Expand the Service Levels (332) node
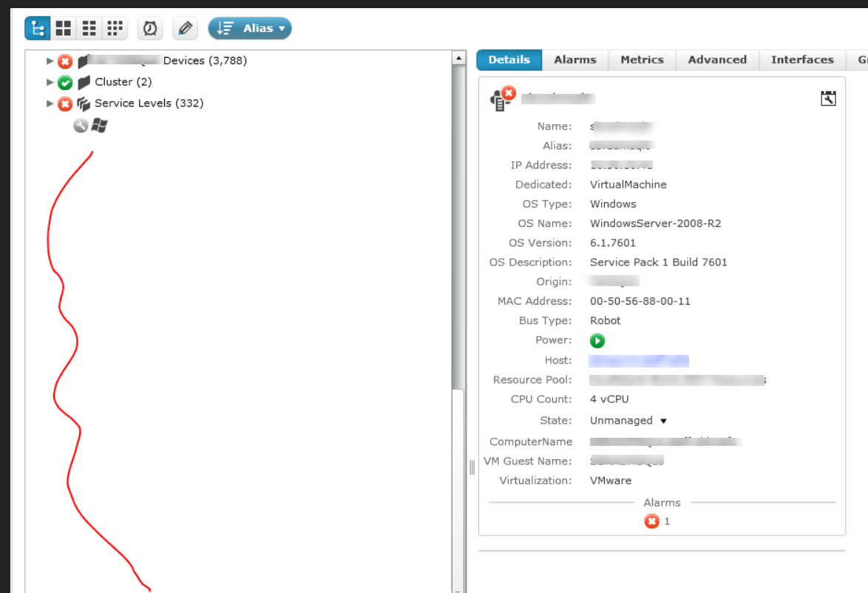The image size is (868, 593). tap(50, 103)
